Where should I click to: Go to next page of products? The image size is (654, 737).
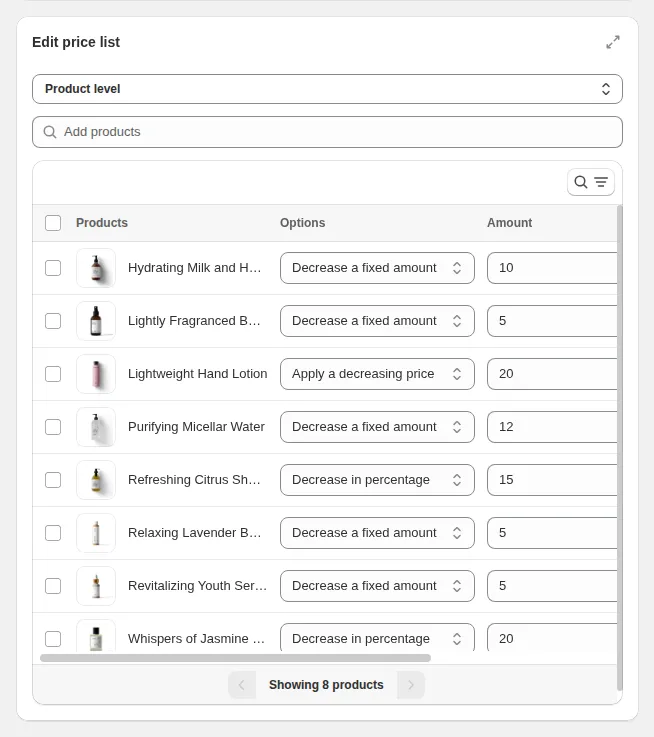click(x=410, y=685)
